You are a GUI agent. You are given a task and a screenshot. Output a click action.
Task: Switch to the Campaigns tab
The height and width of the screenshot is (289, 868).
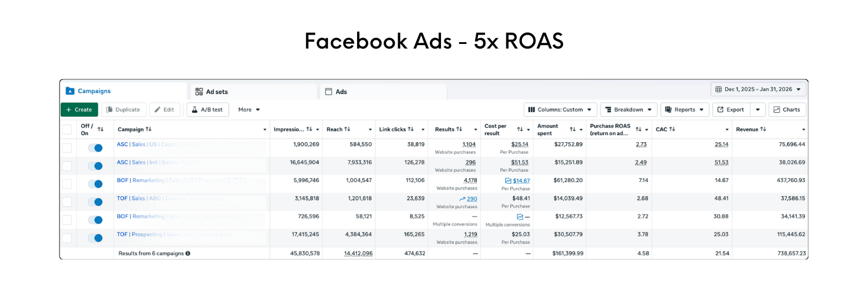coord(124,91)
